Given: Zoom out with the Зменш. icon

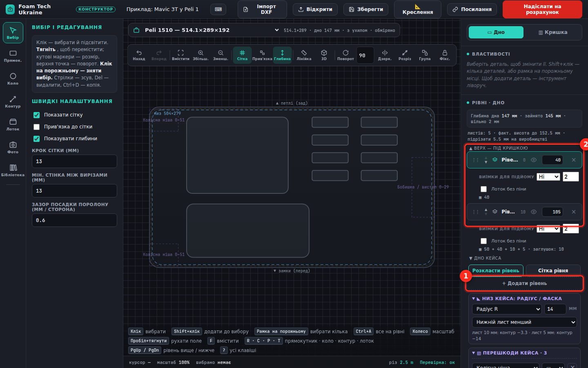Looking at the screenshot, I should point(220,55).
